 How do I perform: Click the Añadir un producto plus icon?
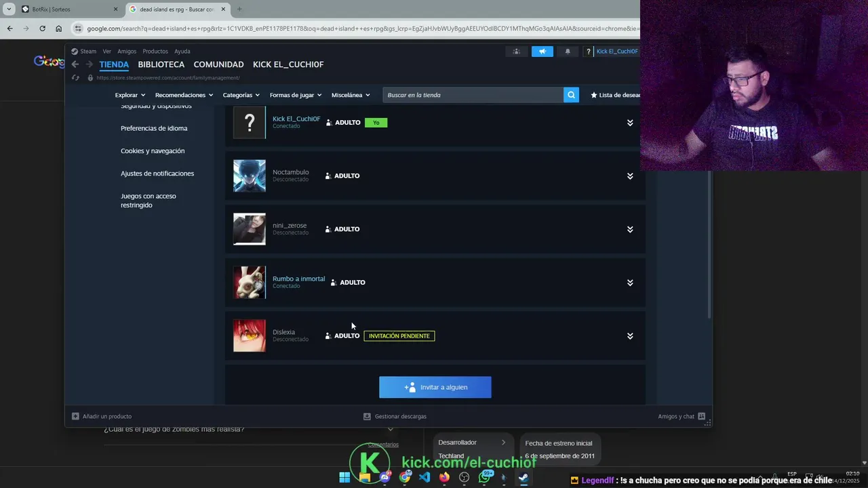[75, 416]
